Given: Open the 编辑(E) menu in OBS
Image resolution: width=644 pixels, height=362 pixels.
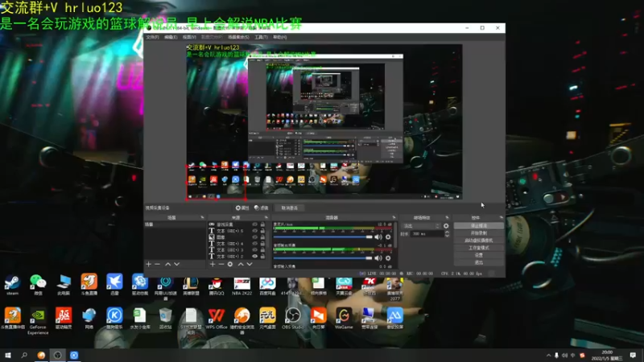Looking at the screenshot, I should pyautogui.click(x=171, y=37).
